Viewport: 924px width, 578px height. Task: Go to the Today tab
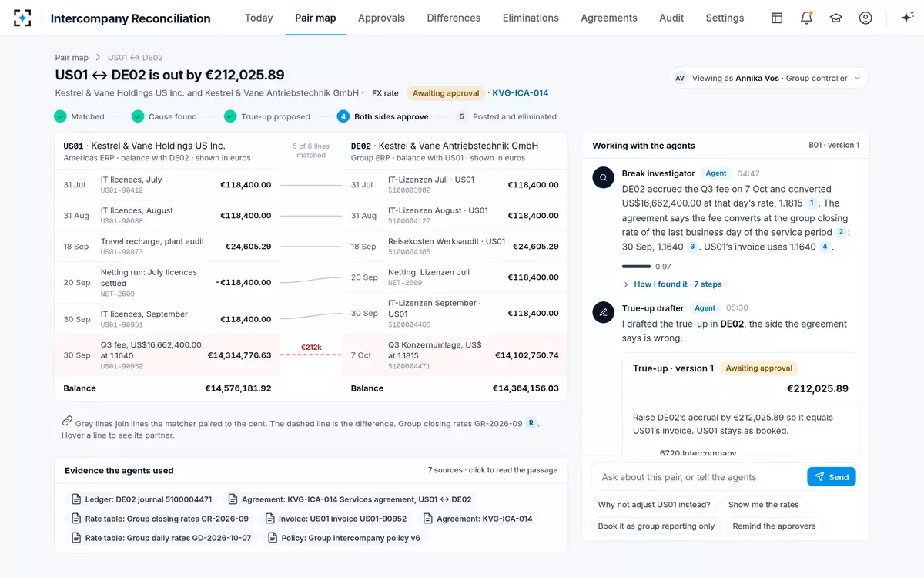[259, 18]
